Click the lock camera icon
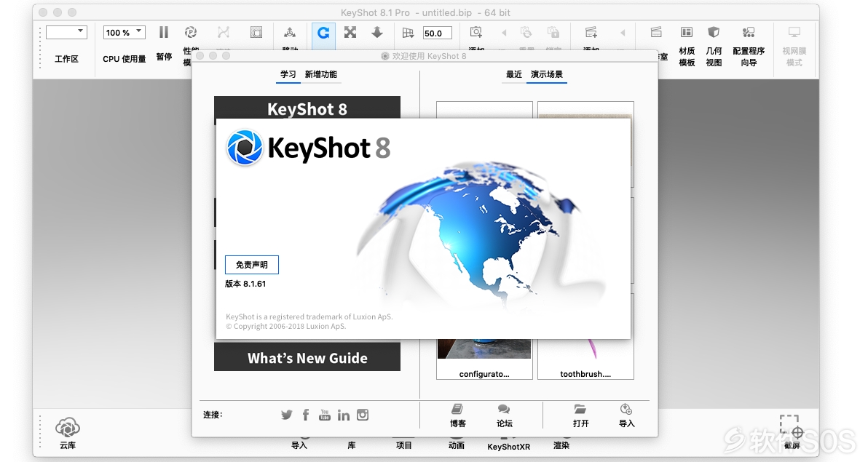This screenshot has width=868, height=462. [553, 33]
